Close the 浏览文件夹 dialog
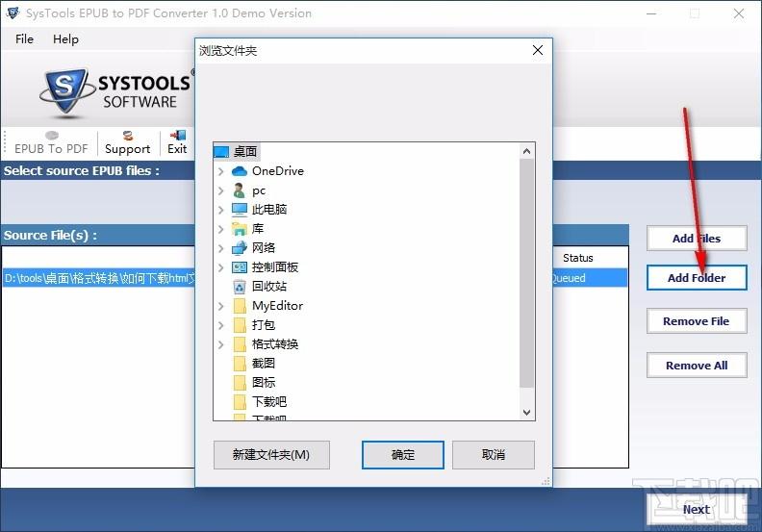Image resolution: width=762 pixels, height=532 pixels. pyautogui.click(x=538, y=50)
